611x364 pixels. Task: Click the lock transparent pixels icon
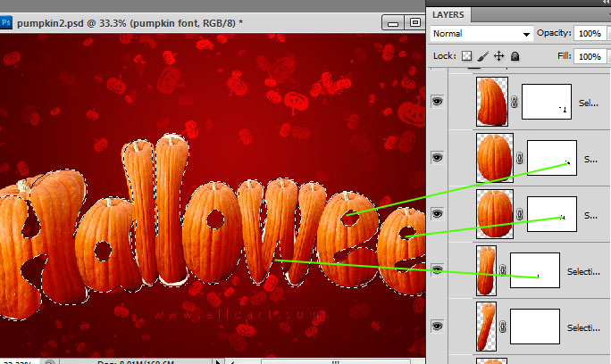465,56
